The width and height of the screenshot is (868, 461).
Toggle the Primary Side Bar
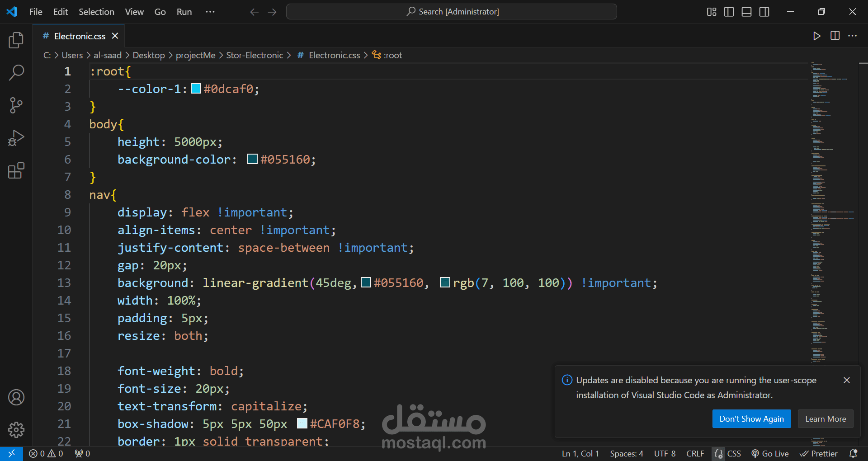click(x=729, y=12)
